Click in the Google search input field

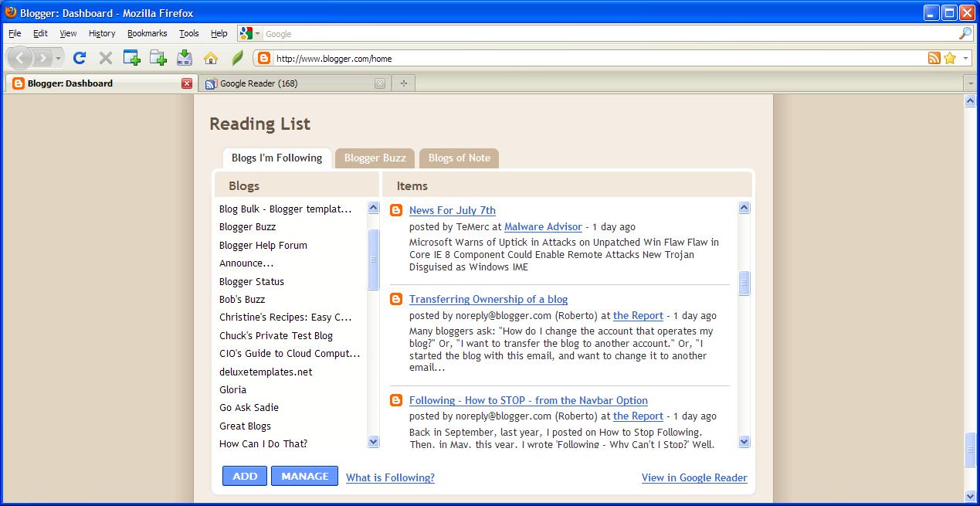pos(610,33)
